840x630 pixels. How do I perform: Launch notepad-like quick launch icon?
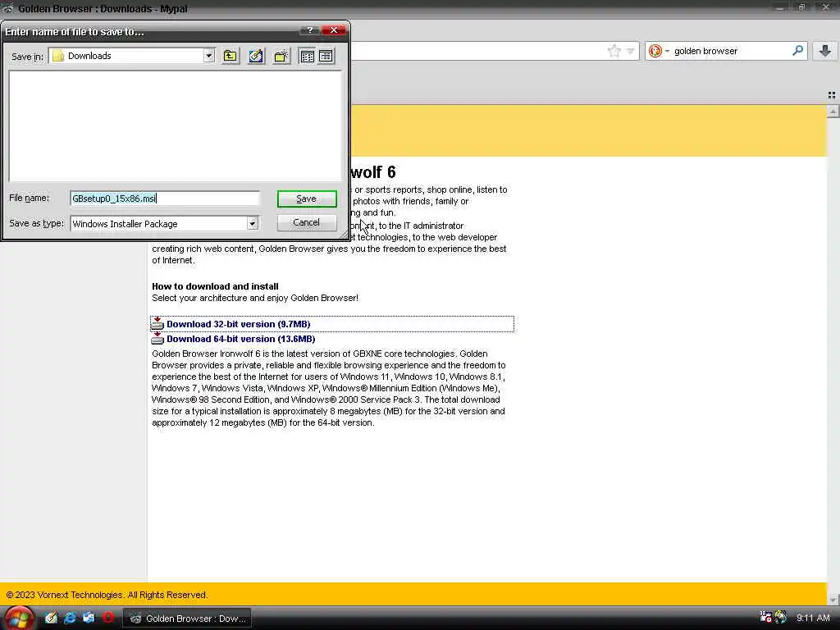coord(51,618)
